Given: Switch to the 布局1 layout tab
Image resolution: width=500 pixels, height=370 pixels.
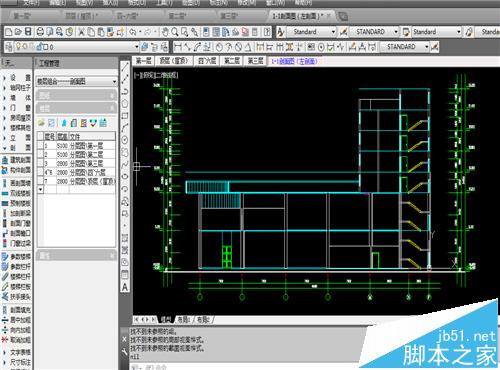Looking at the screenshot, I should (x=184, y=320).
